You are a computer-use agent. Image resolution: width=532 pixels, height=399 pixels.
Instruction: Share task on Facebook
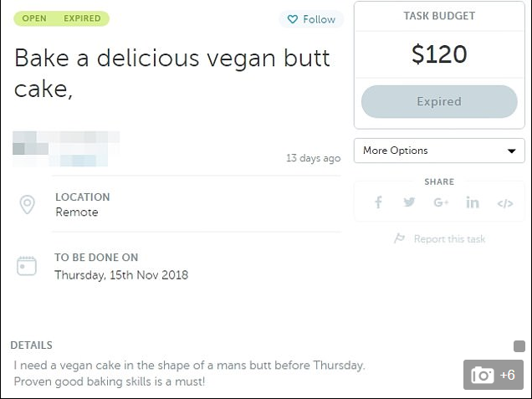click(x=378, y=202)
